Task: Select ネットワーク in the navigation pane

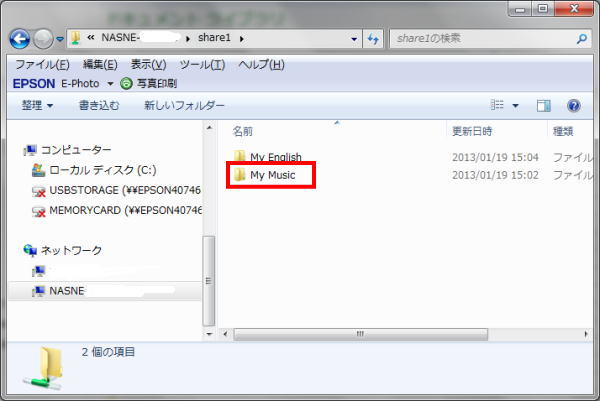Action: pyautogui.click(x=71, y=250)
